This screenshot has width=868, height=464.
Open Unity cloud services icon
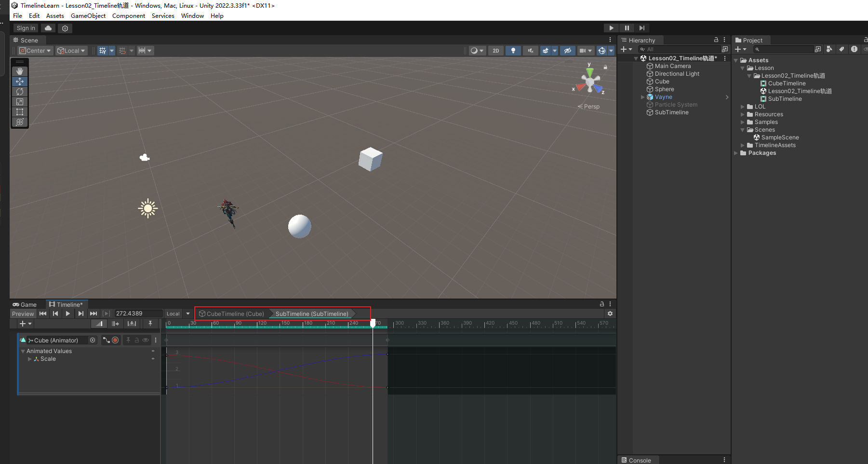[48, 28]
